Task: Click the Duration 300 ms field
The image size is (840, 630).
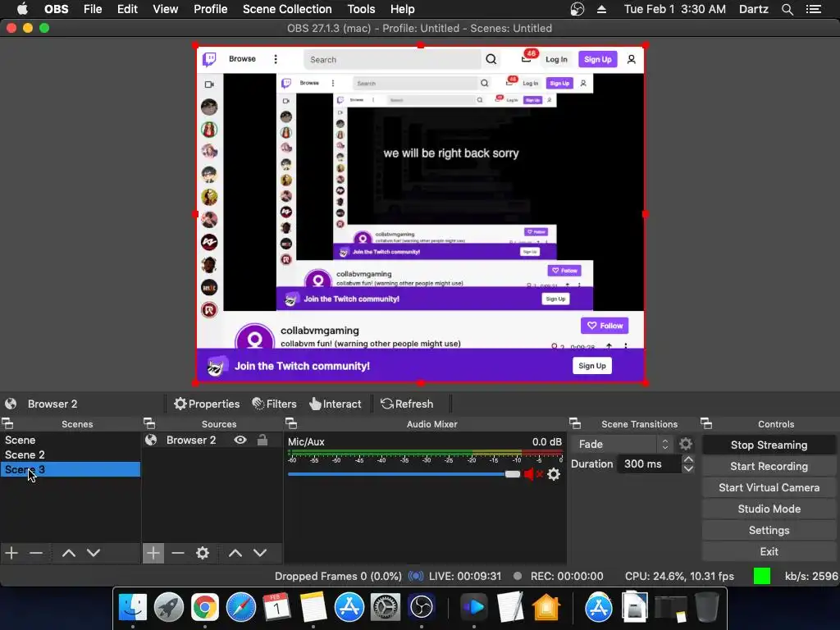Action: [650, 464]
